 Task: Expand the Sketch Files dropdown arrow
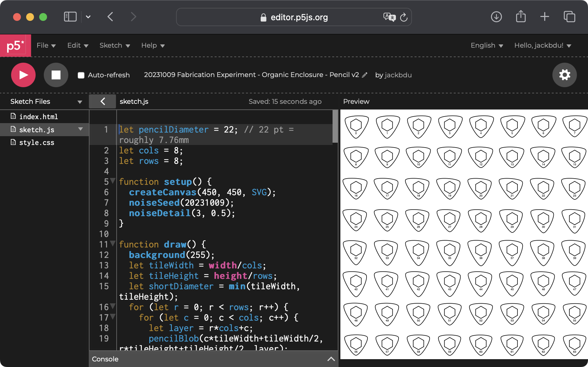[80, 102]
